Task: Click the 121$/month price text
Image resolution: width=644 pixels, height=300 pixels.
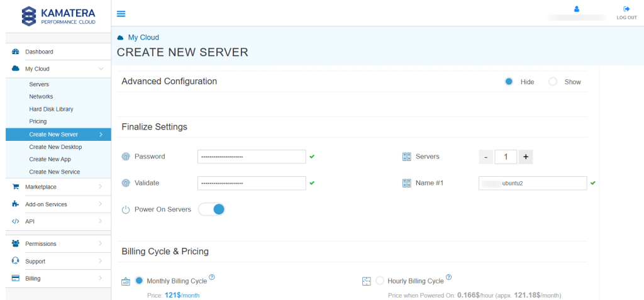Action: click(x=182, y=295)
